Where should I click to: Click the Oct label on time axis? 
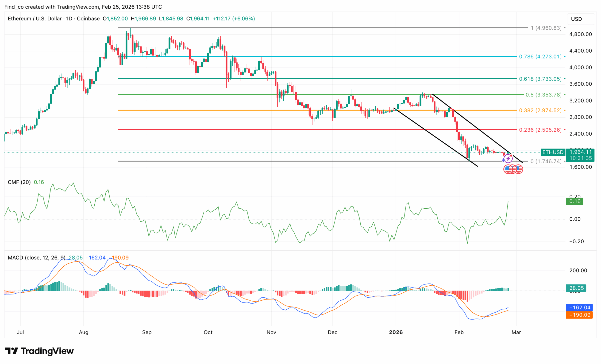(x=208, y=332)
